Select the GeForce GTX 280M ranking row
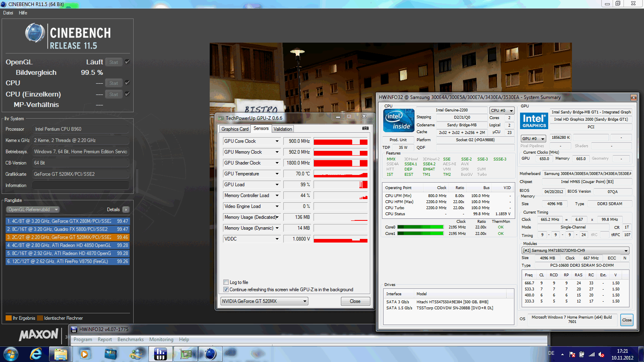The image size is (644, 362). point(68,221)
